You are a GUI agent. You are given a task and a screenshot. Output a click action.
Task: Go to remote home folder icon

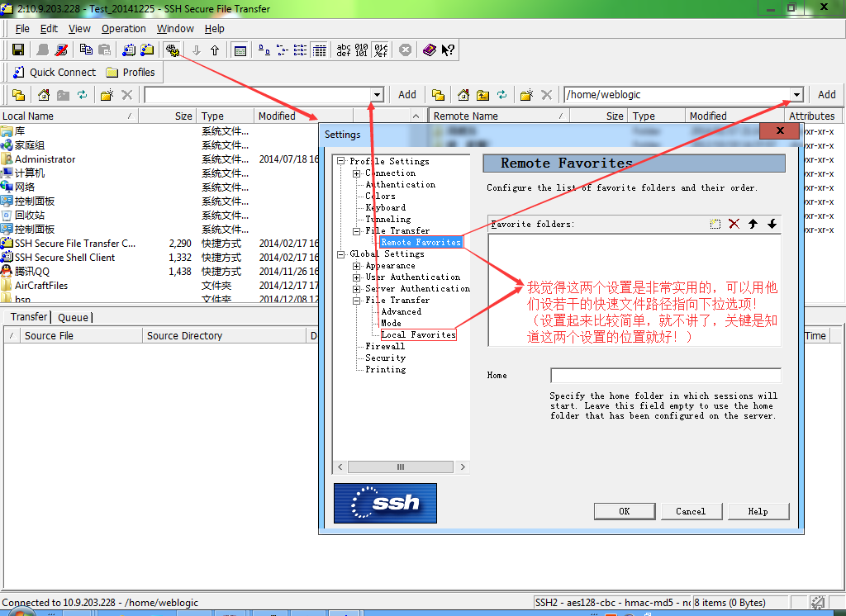[x=463, y=95]
